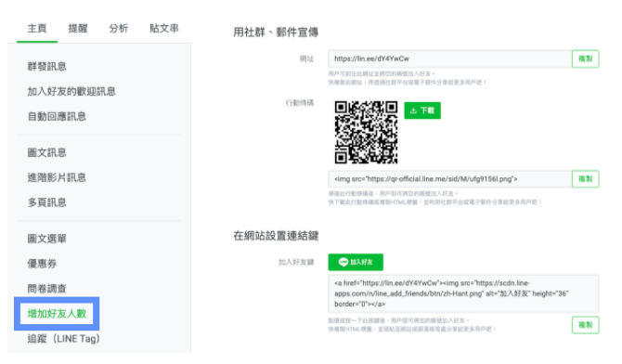The height and width of the screenshot is (364, 622).
Task: Select 圖文選單 in the sidebar
Action: 46,239
